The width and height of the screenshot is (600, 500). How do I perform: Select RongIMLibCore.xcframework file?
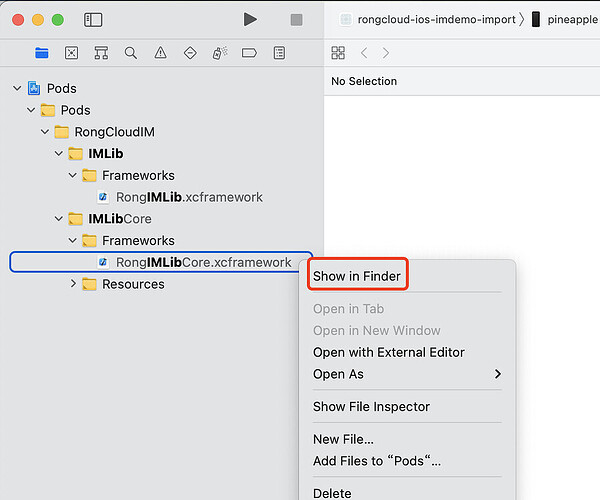click(x=161, y=262)
